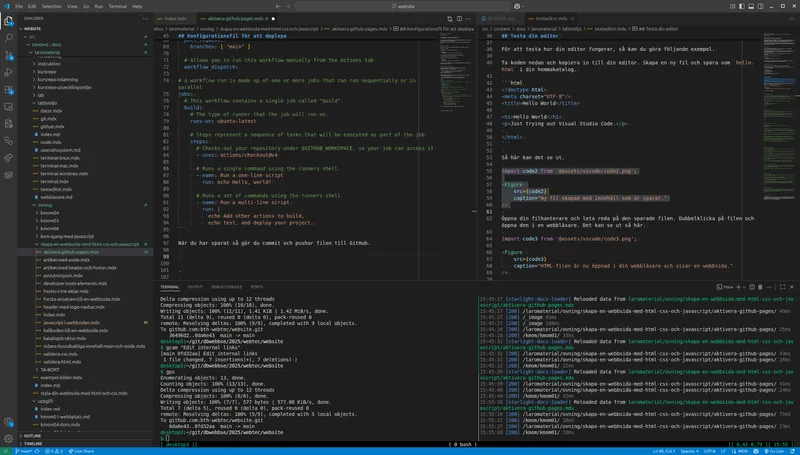Open terminal-linux.mdx in the explorer
The height and width of the screenshot is (455, 800).
pyautogui.click(x=60, y=158)
